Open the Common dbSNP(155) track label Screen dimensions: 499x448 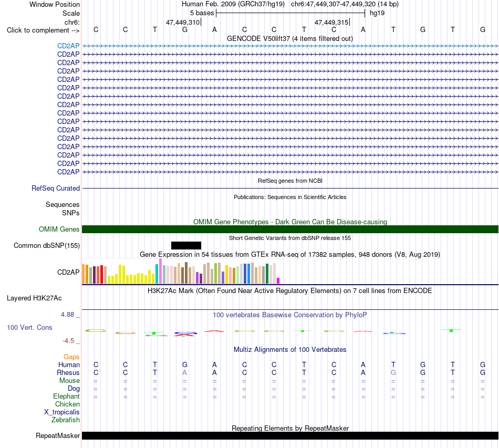pos(46,246)
